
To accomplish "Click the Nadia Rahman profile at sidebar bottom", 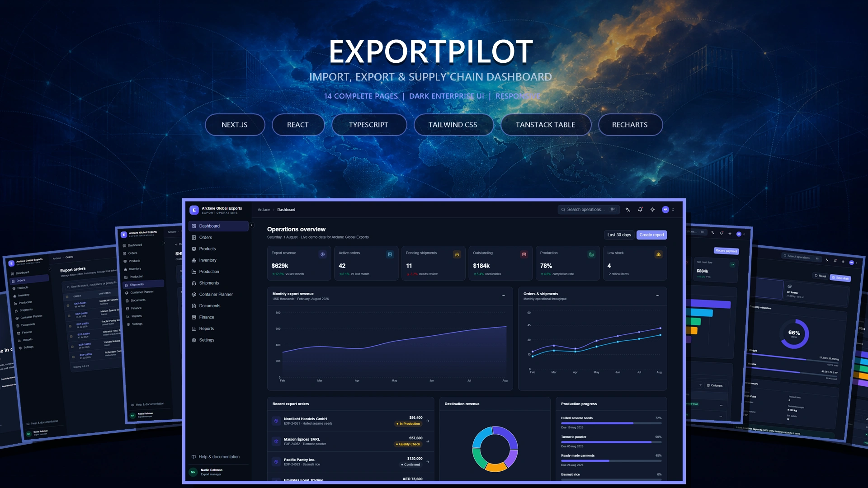I will tap(218, 472).
